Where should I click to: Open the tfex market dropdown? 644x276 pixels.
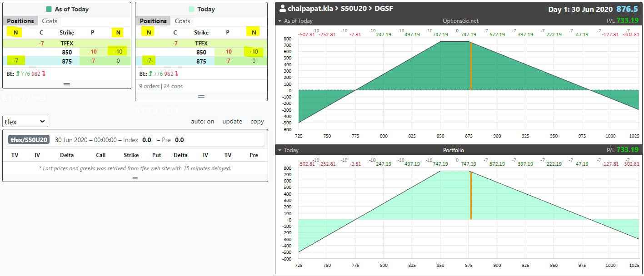tap(25, 122)
